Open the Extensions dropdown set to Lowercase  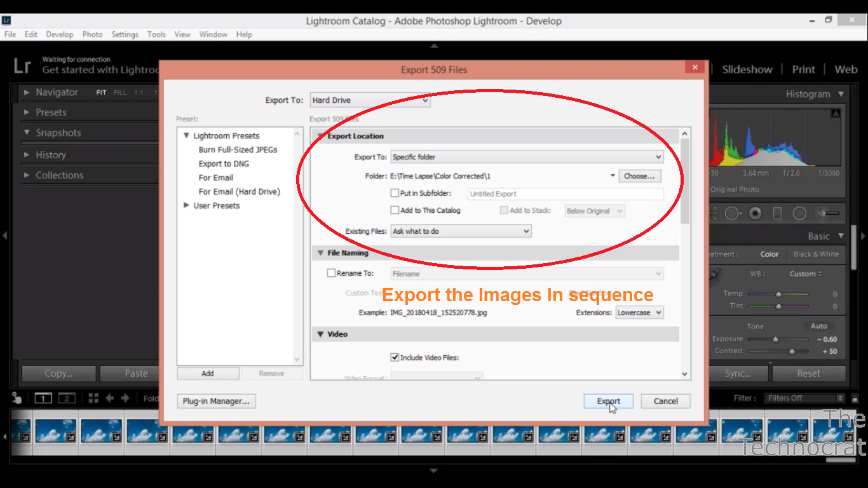click(639, 312)
